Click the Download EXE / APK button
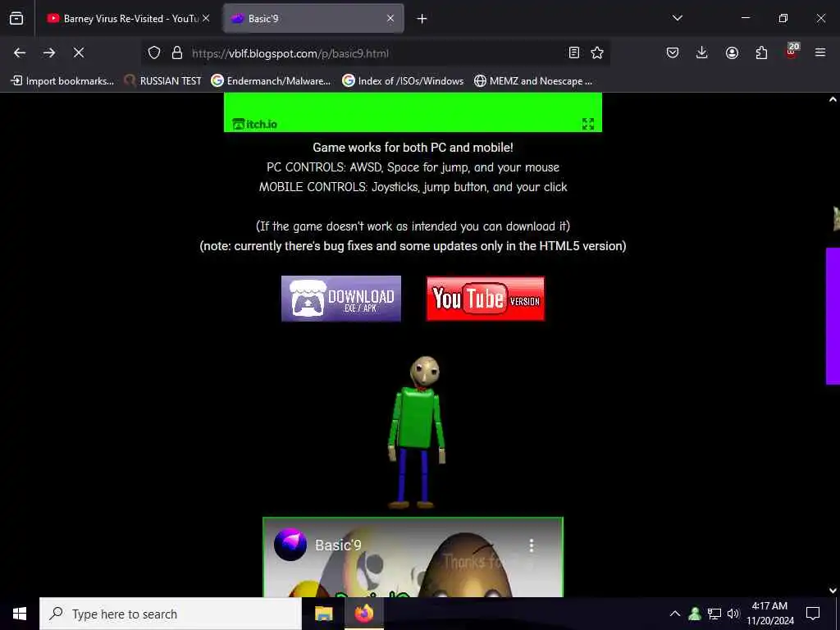 tap(341, 299)
